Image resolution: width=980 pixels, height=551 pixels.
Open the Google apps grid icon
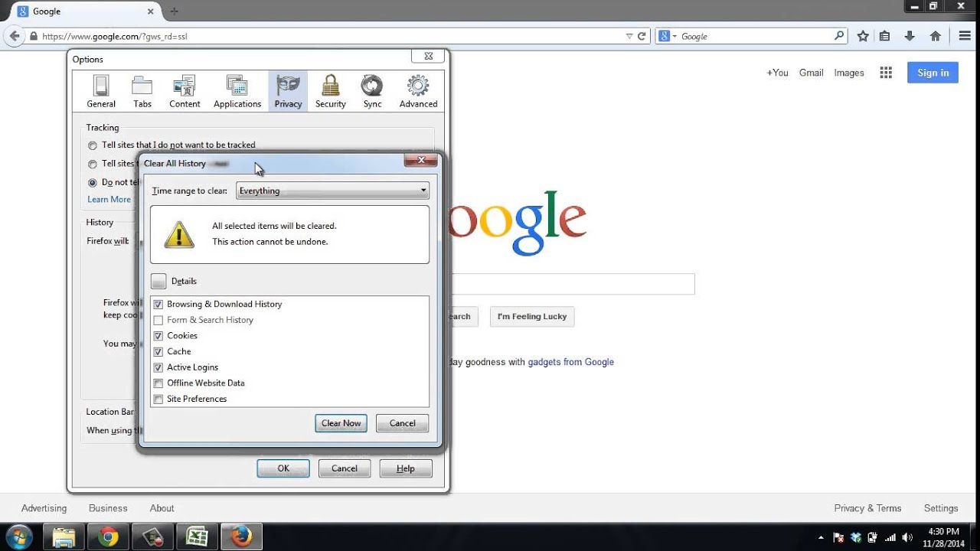pos(886,73)
